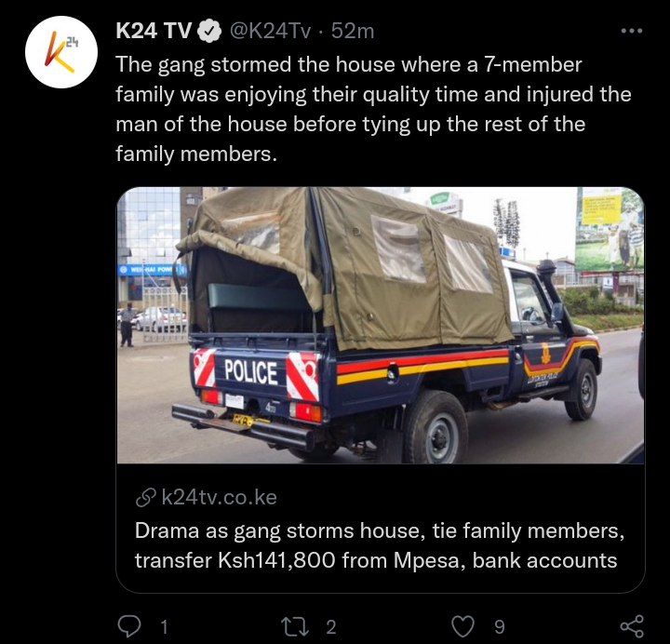Visit the @K24Tv handle link
Viewport: 670px width, 644px height.
point(271,31)
